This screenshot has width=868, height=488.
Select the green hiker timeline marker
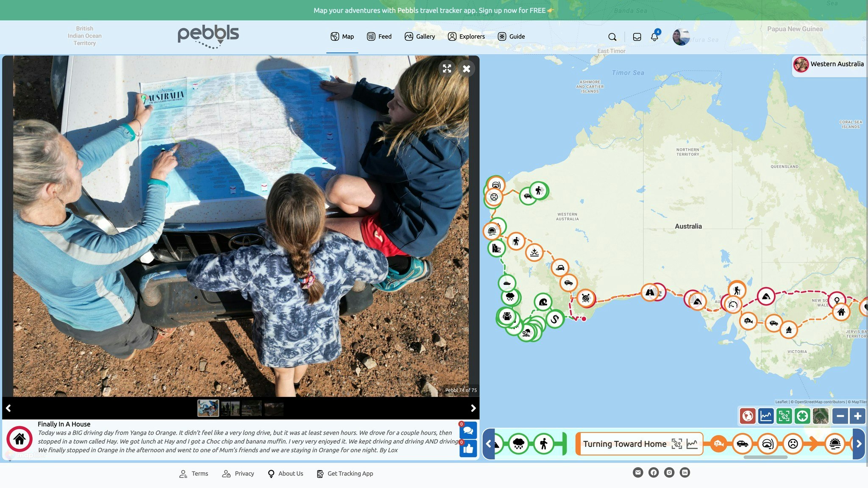click(x=544, y=444)
